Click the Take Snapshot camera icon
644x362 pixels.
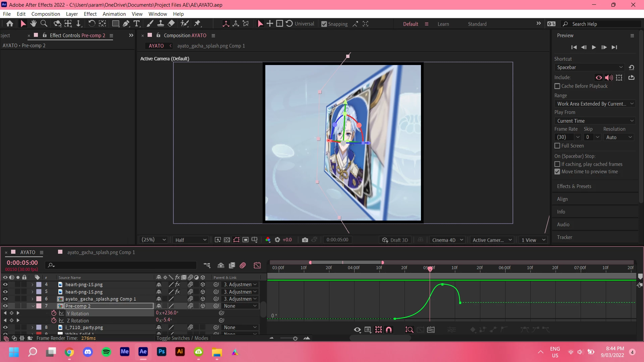[x=305, y=240]
